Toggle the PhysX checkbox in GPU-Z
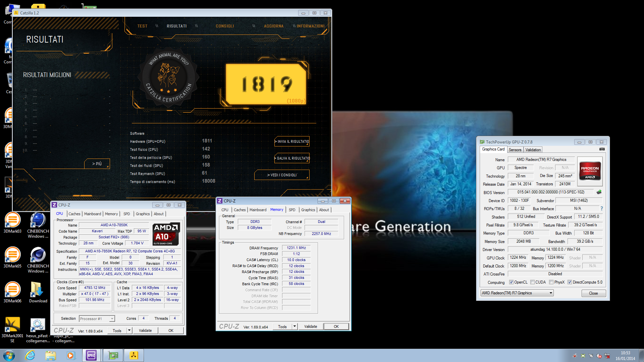The height and width of the screenshot is (362, 644). coord(551,282)
